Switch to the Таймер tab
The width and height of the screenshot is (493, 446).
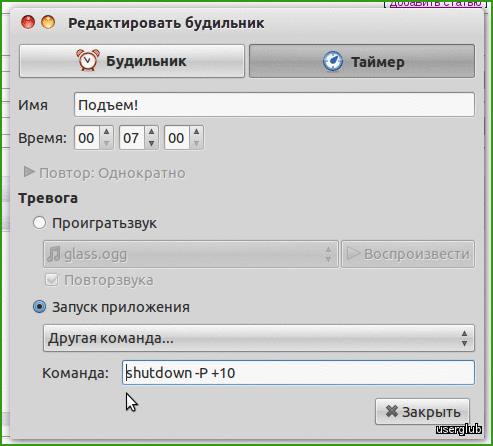point(362,61)
